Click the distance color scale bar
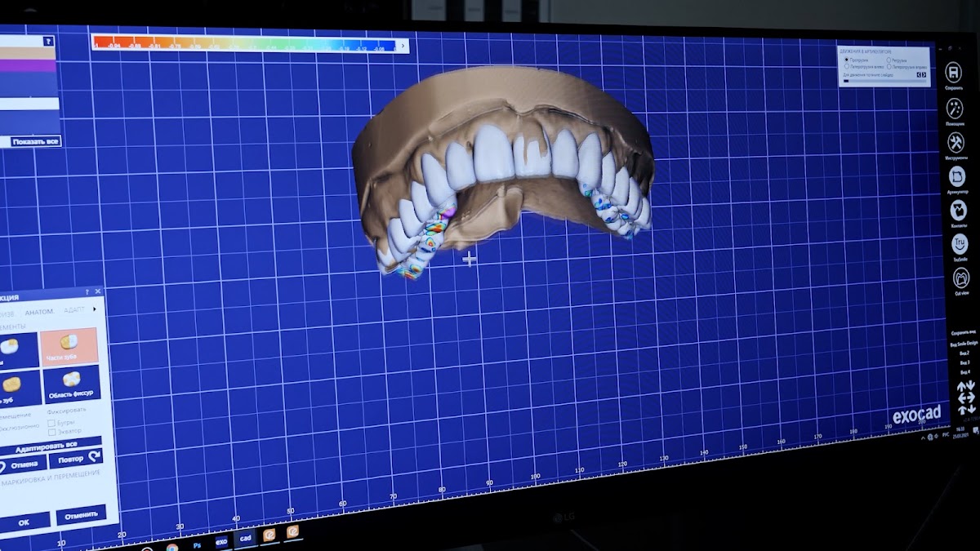 [247, 42]
